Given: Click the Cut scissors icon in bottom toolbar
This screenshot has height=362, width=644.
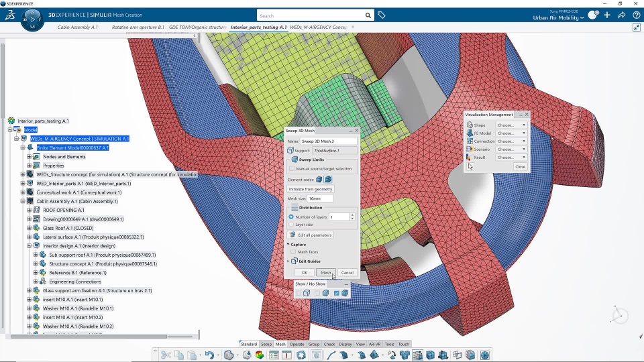Looking at the screenshot, I should [x=166, y=355].
